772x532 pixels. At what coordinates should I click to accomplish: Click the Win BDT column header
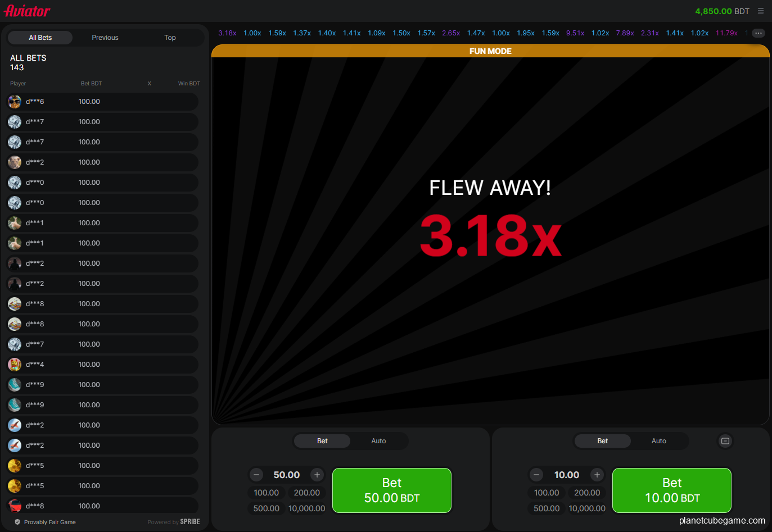tap(189, 84)
